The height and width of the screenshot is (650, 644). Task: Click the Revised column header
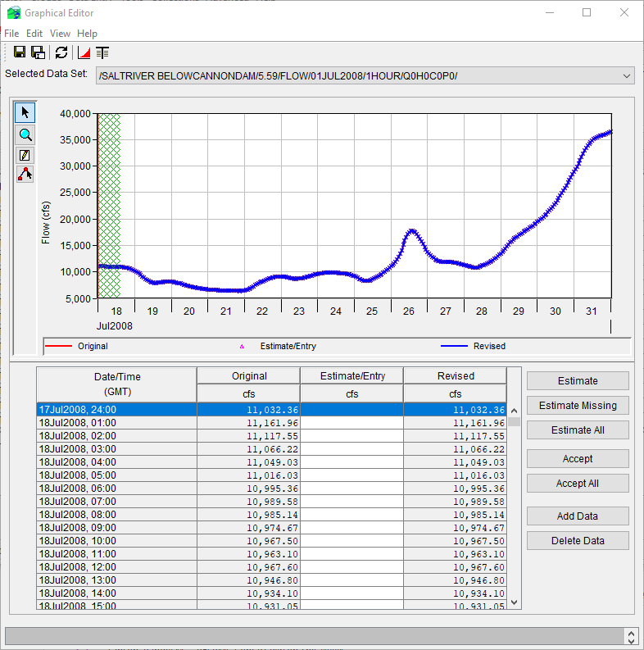[455, 376]
